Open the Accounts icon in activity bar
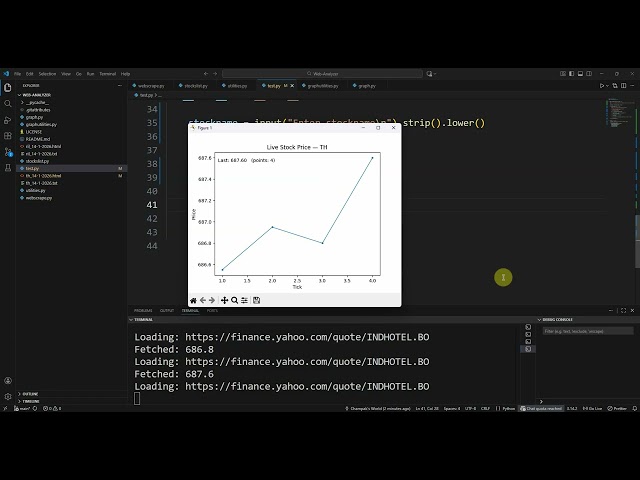Viewport: 640px width, 480px height. coord(7,380)
